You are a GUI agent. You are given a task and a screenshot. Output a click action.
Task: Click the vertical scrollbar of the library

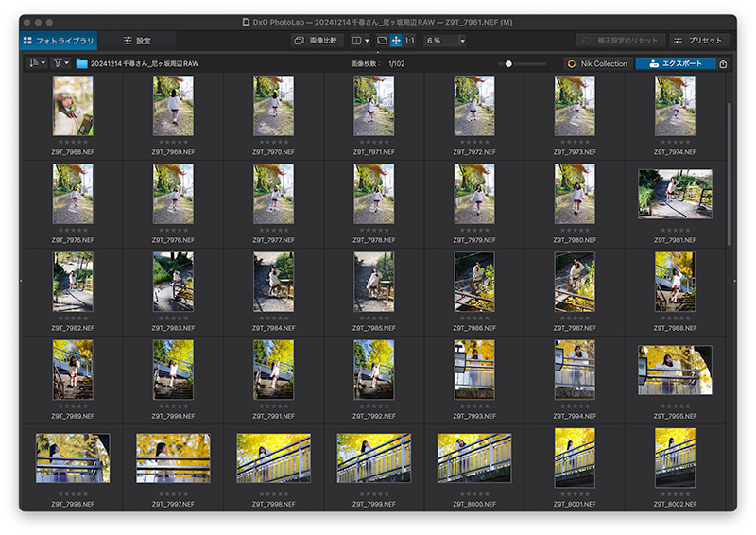(x=729, y=174)
